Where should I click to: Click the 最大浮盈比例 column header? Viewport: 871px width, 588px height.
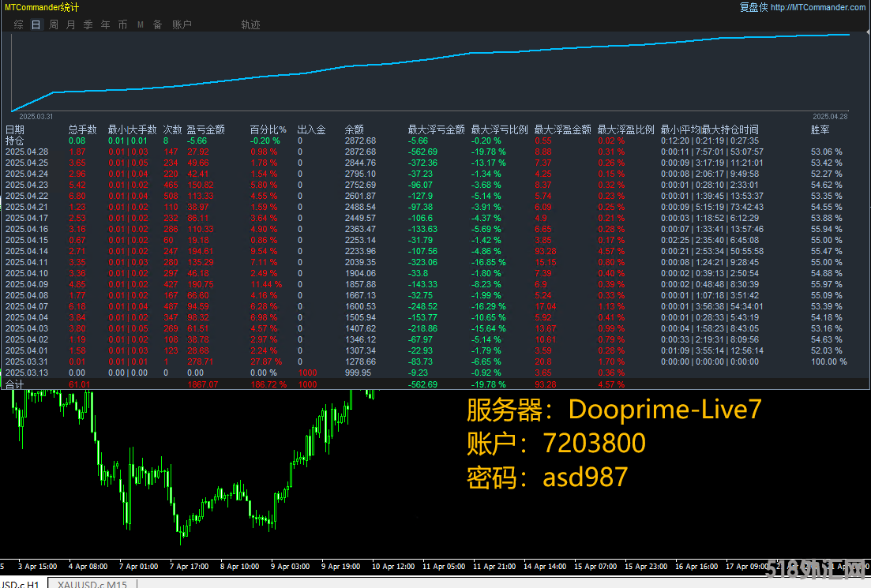tap(626, 130)
